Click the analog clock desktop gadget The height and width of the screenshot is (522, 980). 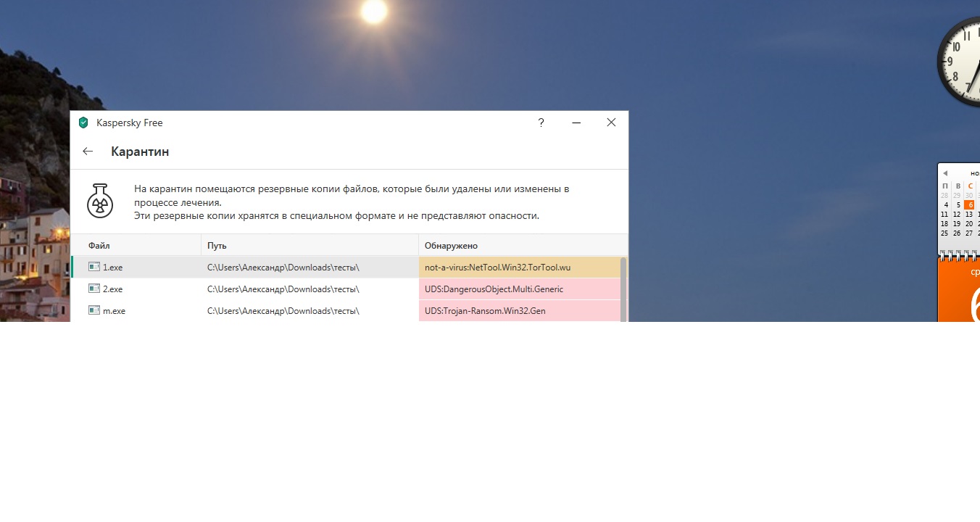pyautogui.click(x=958, y=61)
